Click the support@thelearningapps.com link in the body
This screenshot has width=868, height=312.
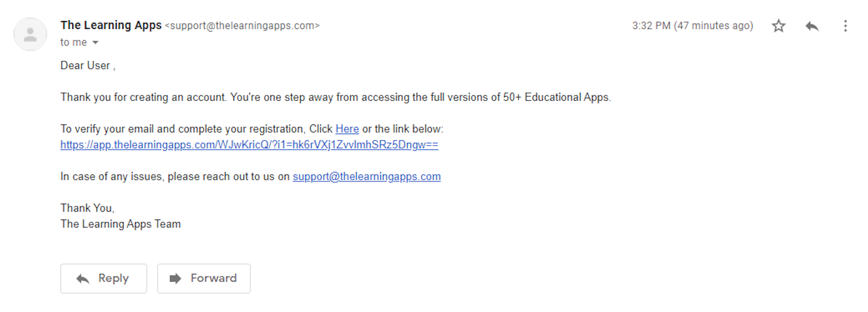coord(366,177)
